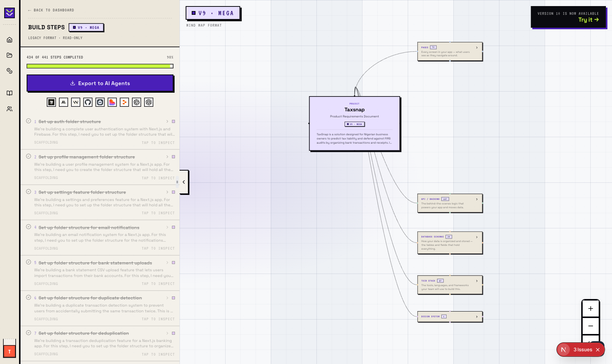This screenshot has height=364, width=612.
Task: Click the square marker on step 2
Action: point(173,157)
